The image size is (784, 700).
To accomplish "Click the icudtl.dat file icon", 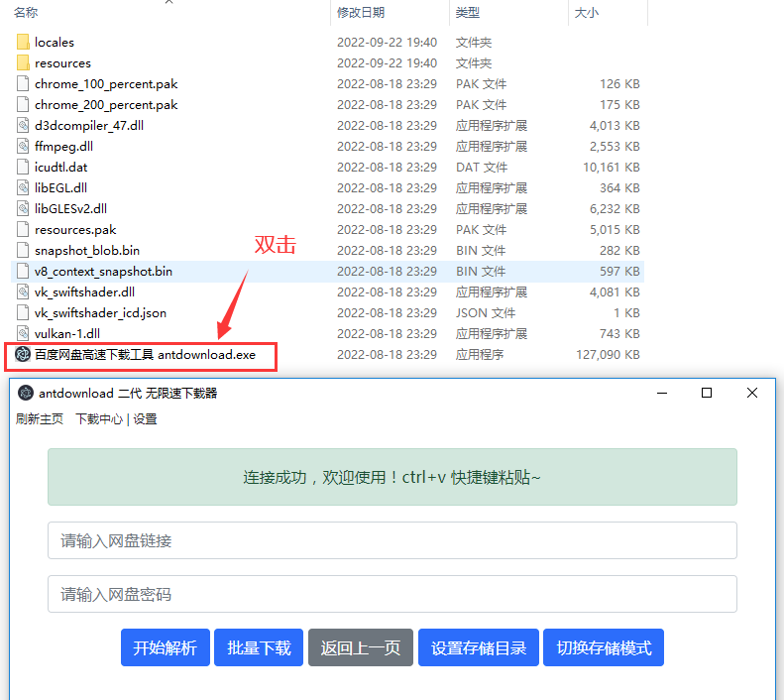I will (x=23, y=167).
